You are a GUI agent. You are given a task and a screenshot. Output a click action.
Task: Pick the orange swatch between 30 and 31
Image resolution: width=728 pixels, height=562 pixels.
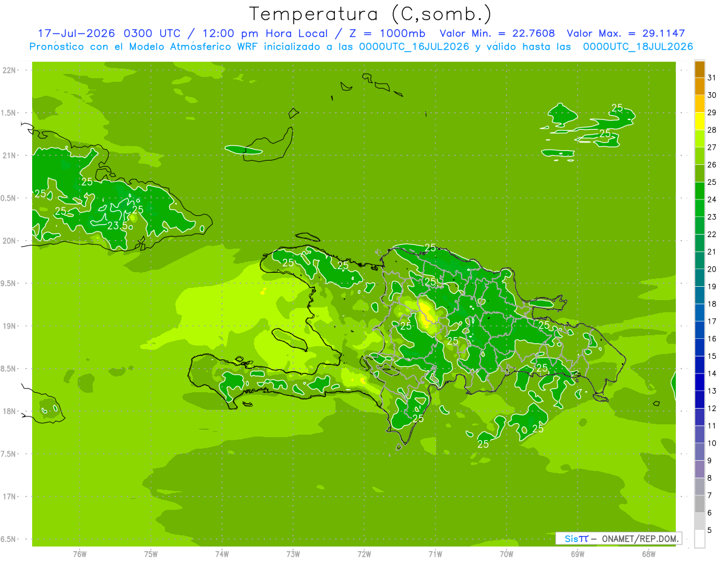click(699, 87)
